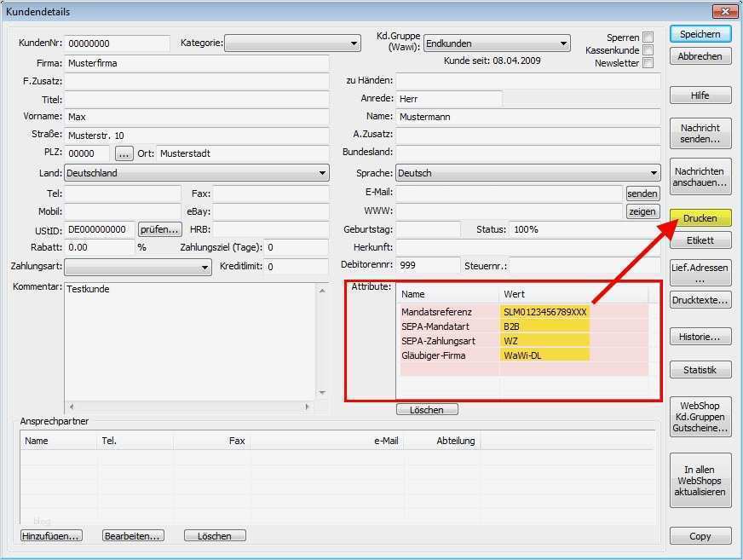Click Bearbeiten for Ansprechpartner
The image size is (743, 560).
coord(133,536)
